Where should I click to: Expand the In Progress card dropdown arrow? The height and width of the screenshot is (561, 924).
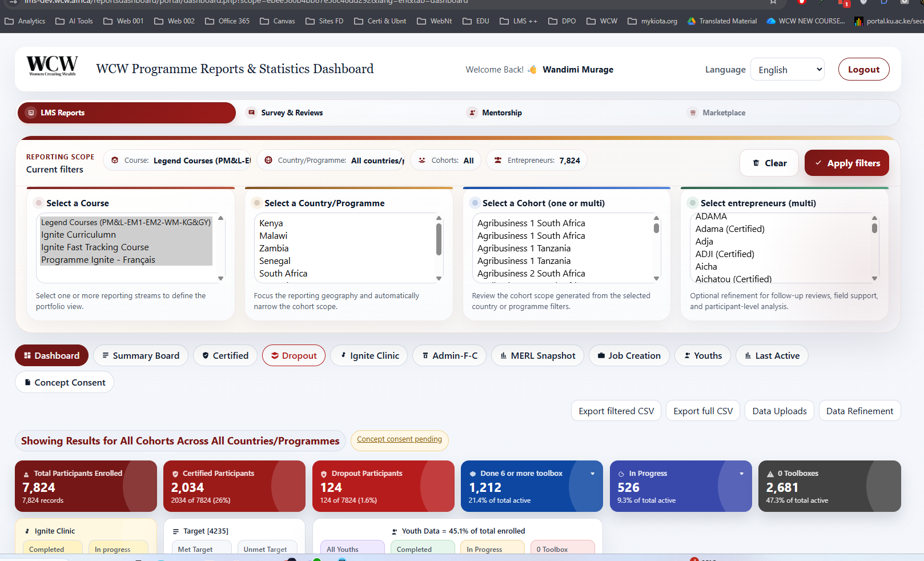[x=742, y=474]
